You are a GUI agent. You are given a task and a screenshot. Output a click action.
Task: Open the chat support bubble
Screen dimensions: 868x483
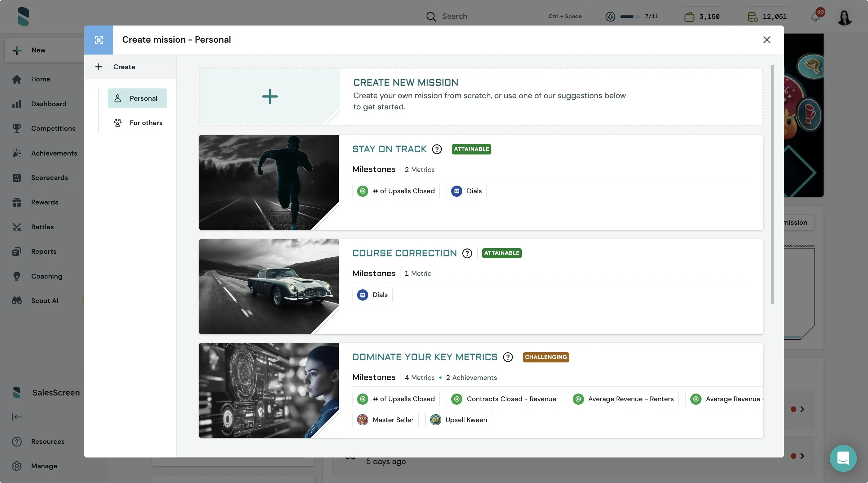(x=843, y=458)
